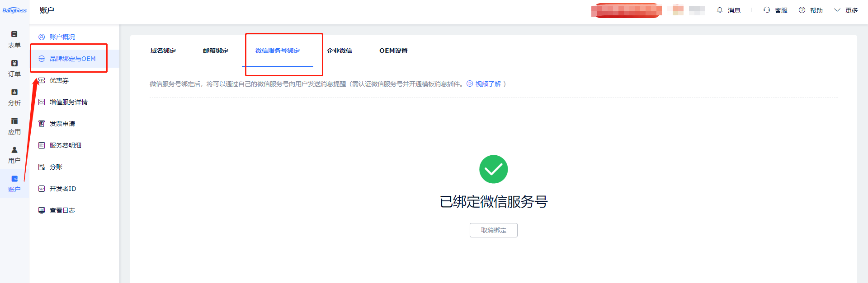Open the 应用 icon in left rail
The height and width of the screenshot is (283, 868).
point(14,121)
